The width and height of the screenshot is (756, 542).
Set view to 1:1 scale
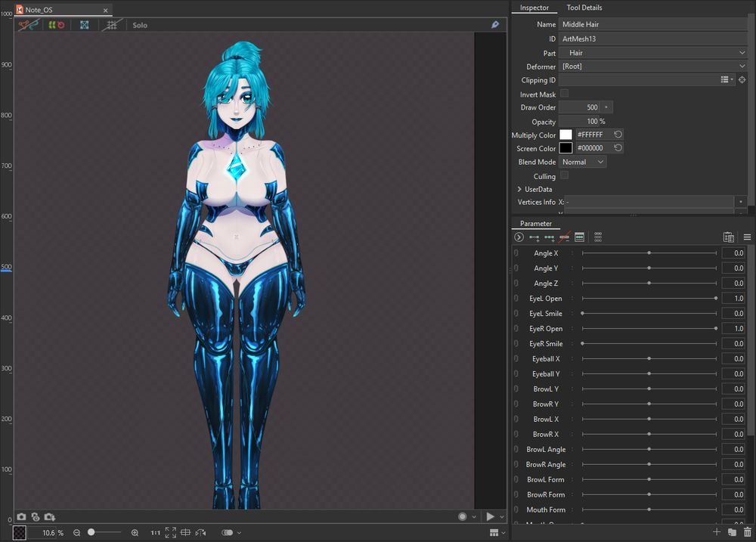pos(155,532)
